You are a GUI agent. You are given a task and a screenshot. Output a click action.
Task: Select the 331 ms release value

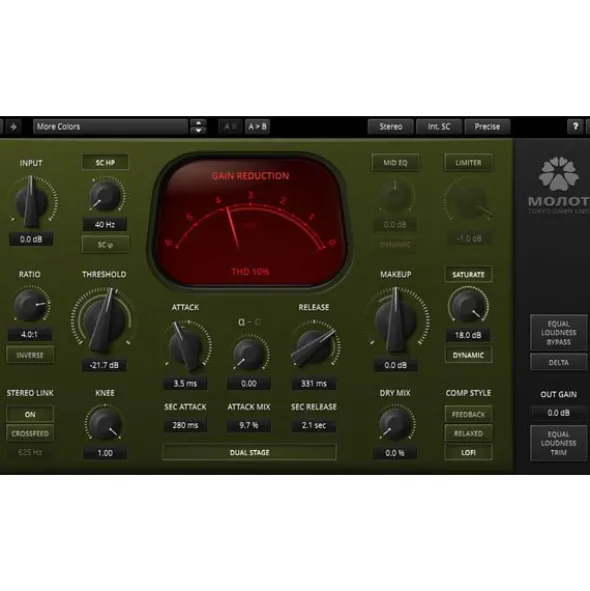[314, 383]
